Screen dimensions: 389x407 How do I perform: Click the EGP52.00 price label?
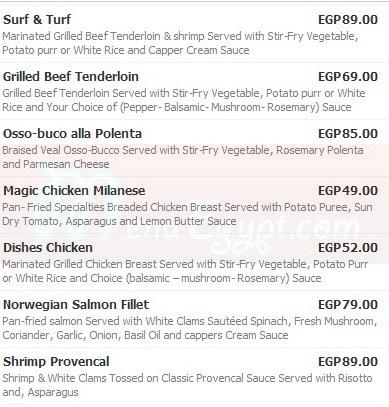tap(348, 248)
